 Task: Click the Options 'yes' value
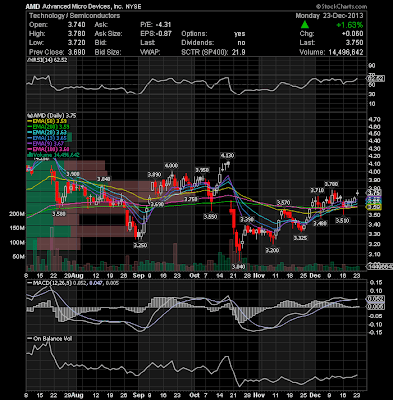click(x=240, y=34)
